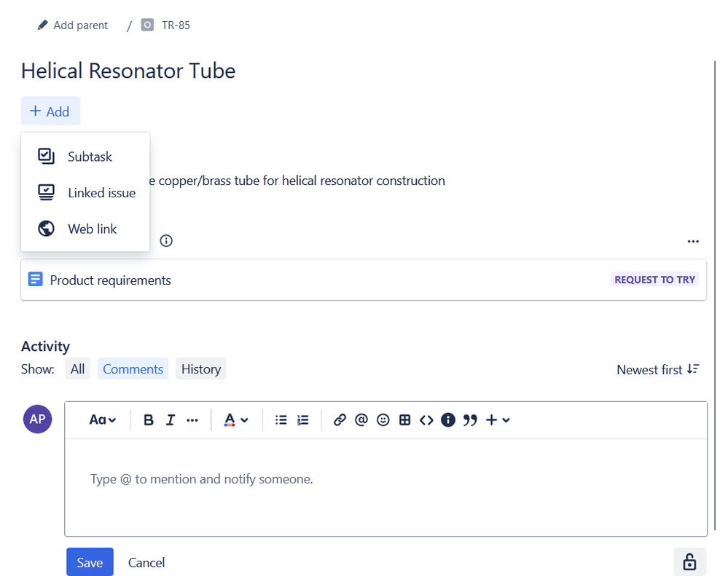Open the emoji picker
The image size is (728, 576).
[x=383, y=419]
